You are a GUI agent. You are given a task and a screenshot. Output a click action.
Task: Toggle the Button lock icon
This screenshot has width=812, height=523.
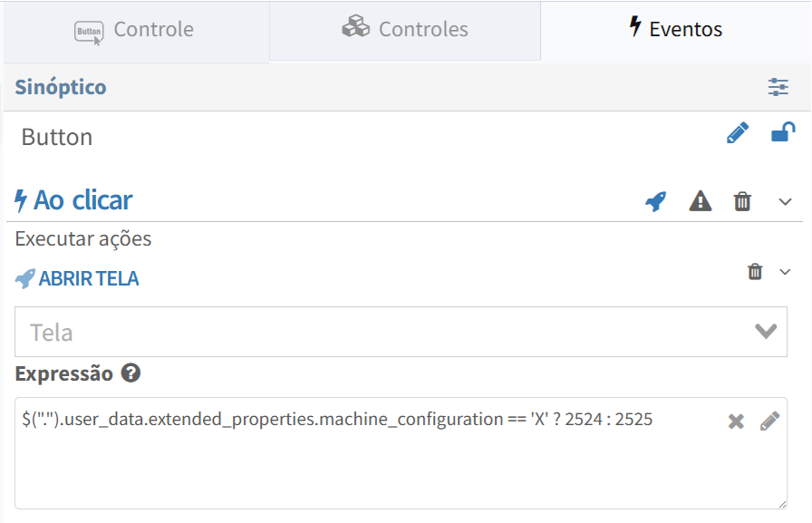click(783, 131)
